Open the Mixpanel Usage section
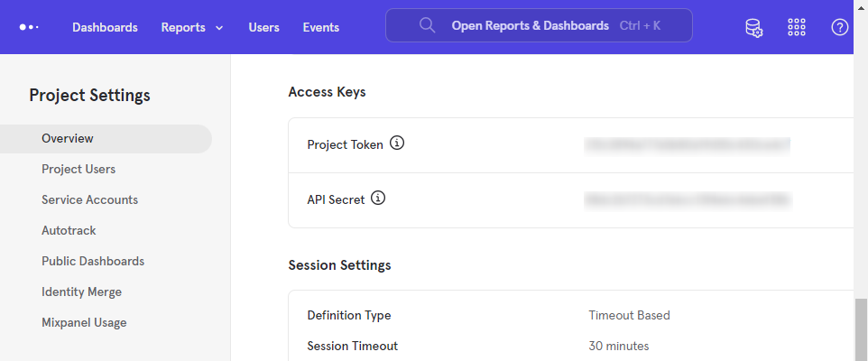Viewport: 868px width, 361px height. tap(84, 323)
